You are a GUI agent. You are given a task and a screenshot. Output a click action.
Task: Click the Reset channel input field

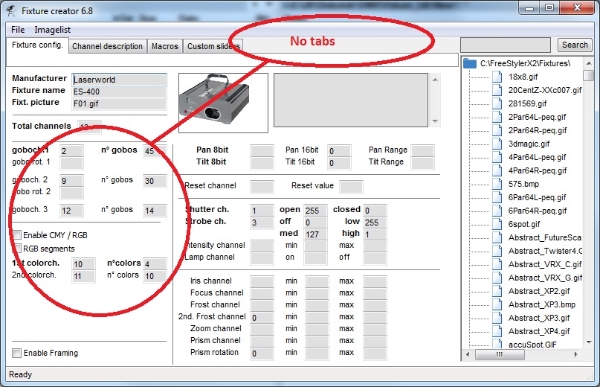coord(262,187)
